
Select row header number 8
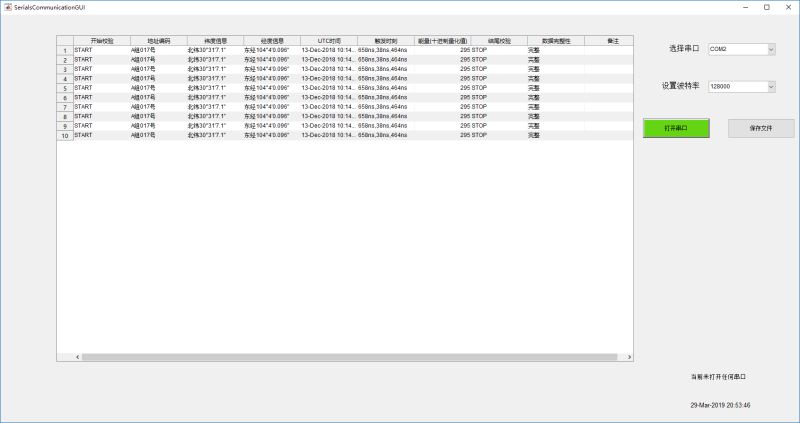point(65,116)
